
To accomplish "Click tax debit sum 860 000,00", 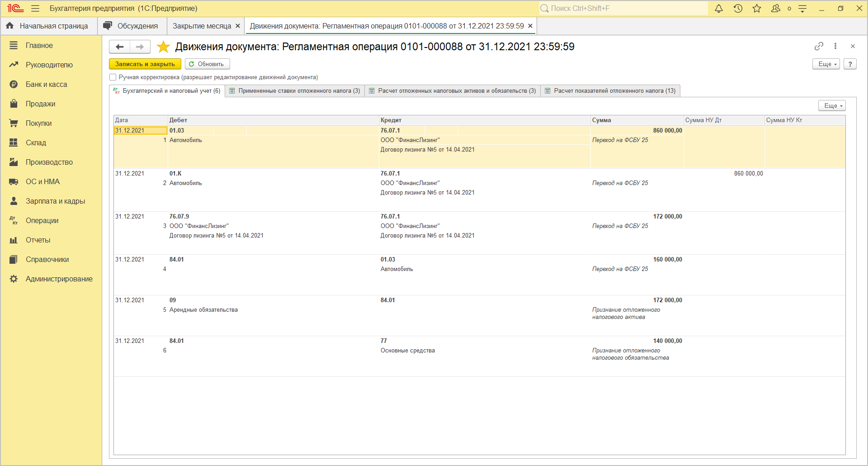I will click(x=748, y=173).
